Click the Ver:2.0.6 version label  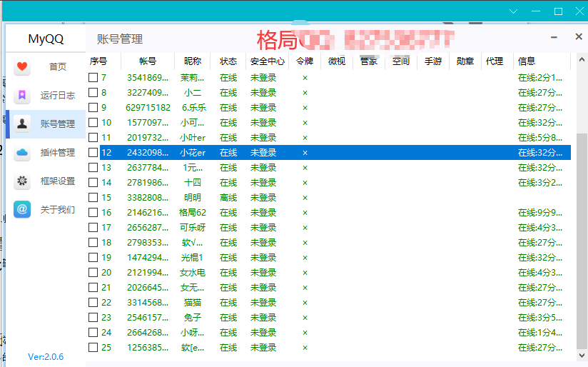[46, 356]
